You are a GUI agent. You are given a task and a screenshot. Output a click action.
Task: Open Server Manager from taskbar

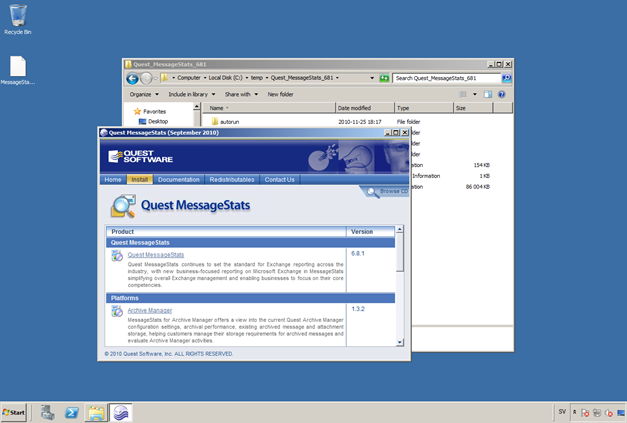click(48, 413)
